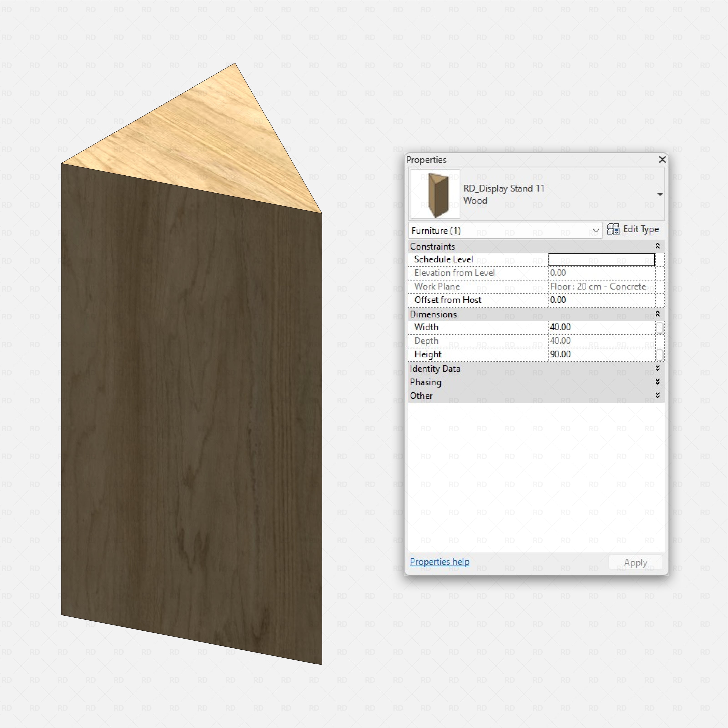Click the Apply button
Viewport: 728px width, 728px height.
pos(635,562)
